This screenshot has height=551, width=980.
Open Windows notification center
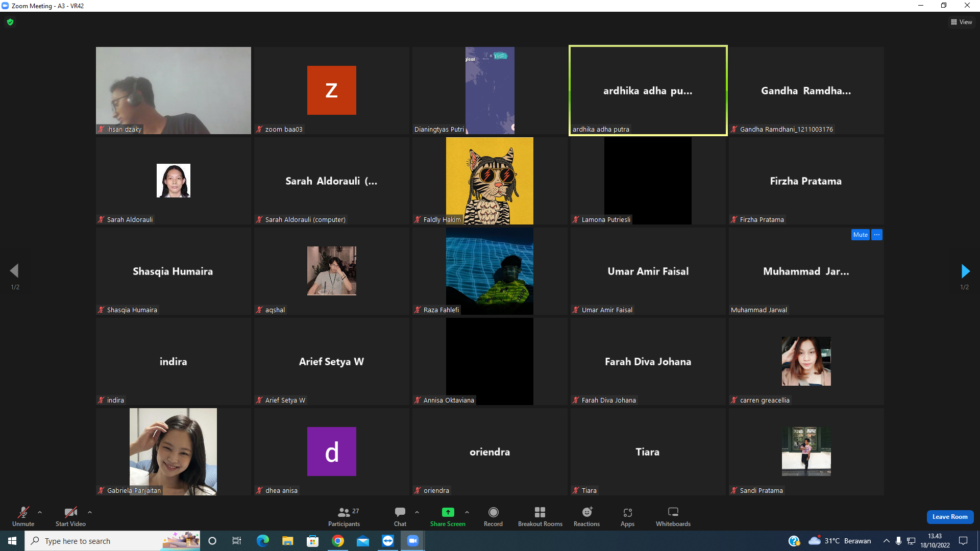[x=963, y=541]
